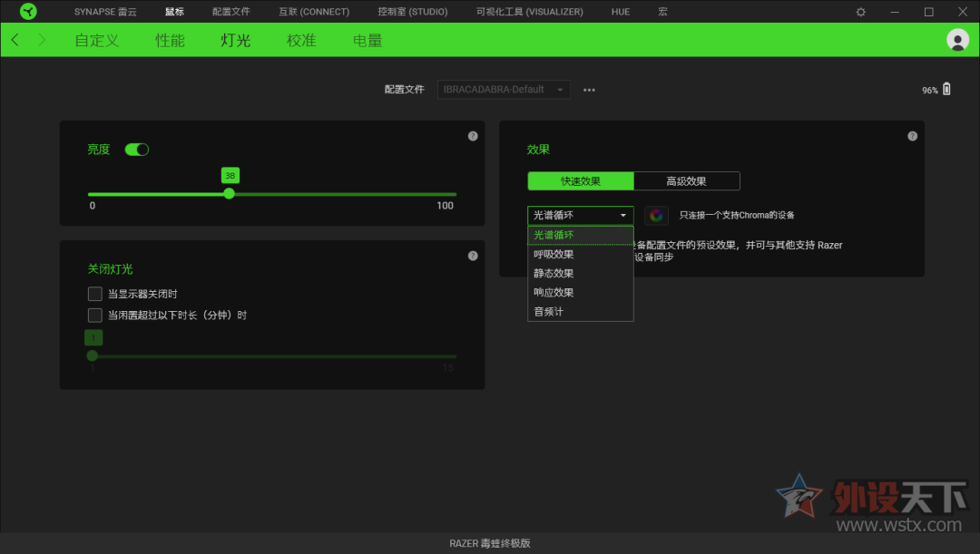Select 呼吸效果 from the list
The width and height of the screenshot is (980, 554).
point(580,254)
